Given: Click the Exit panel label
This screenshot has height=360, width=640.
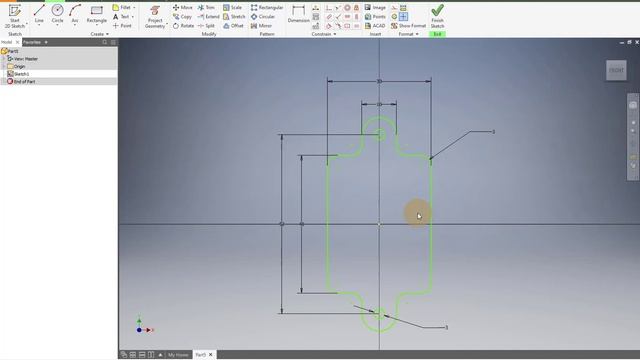Looking at the screenshot, I should (x=437, y=34).
